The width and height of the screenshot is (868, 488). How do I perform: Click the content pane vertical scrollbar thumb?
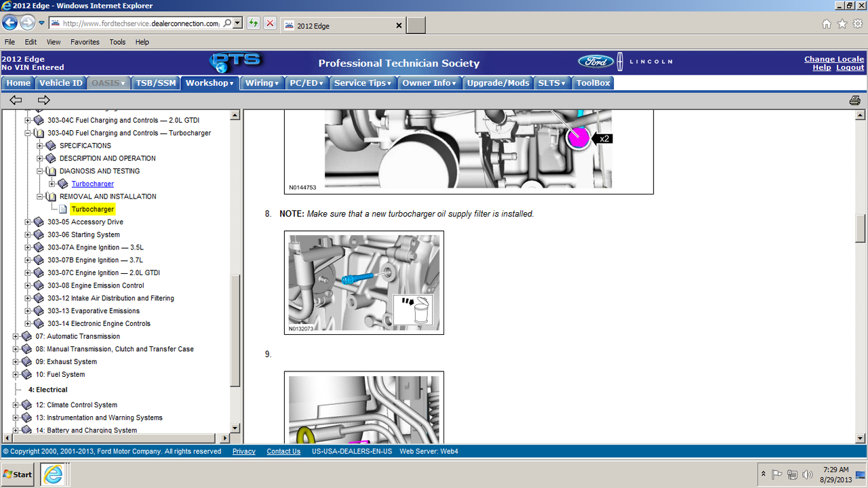click(x=861, y=228)
